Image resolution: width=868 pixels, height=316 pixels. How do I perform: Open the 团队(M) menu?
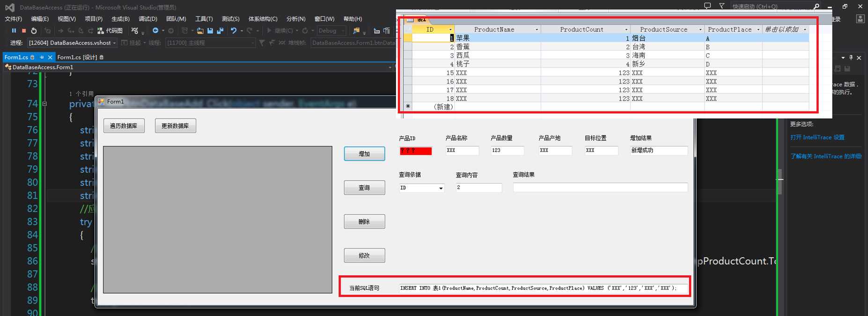pyautogui.click(x=176, y=19)
